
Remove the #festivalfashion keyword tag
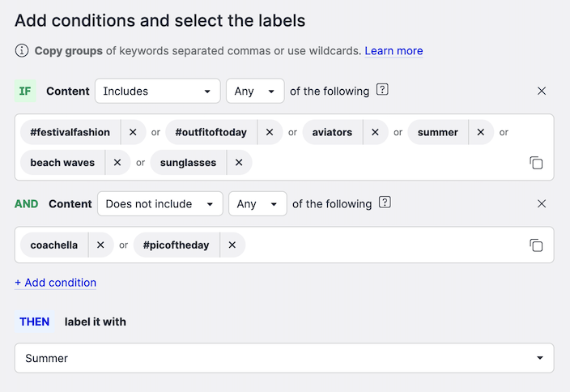(x=133, y=132)
